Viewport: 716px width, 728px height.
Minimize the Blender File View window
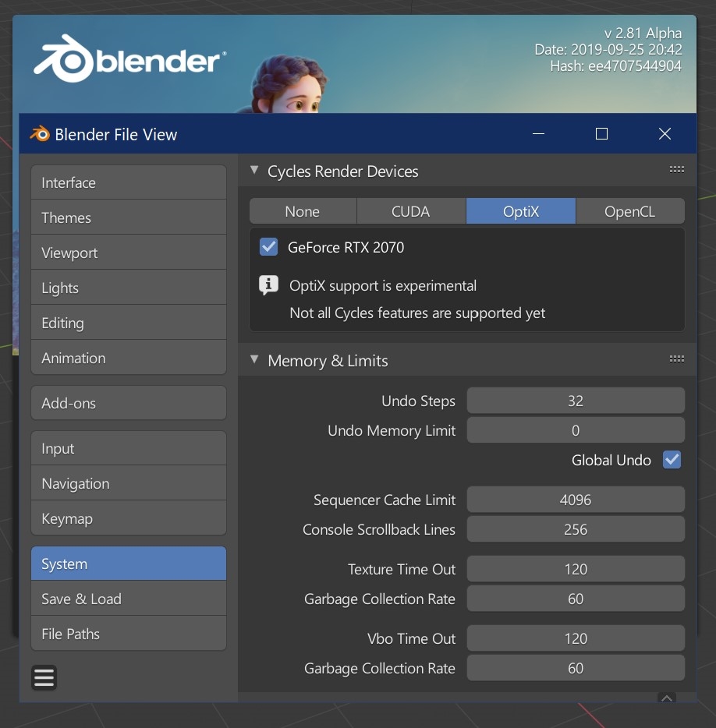[x=538, y=134]
